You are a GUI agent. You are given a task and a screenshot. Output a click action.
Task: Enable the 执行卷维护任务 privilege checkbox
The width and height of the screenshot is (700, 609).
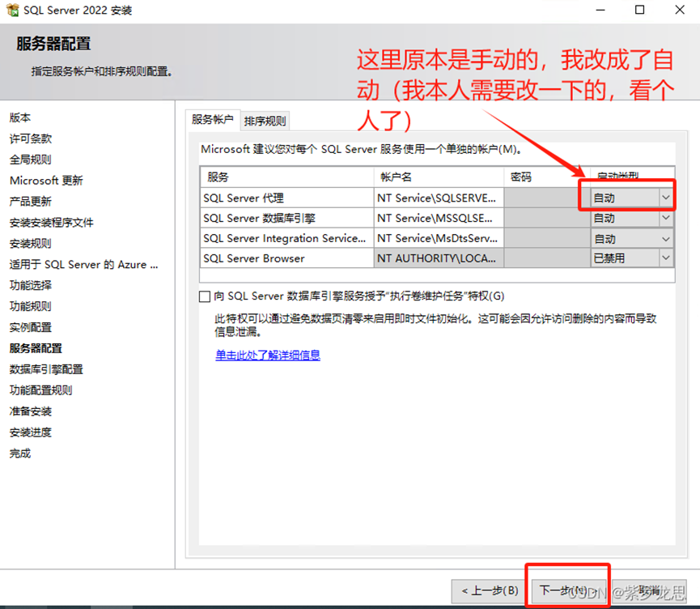pos(205,296)
